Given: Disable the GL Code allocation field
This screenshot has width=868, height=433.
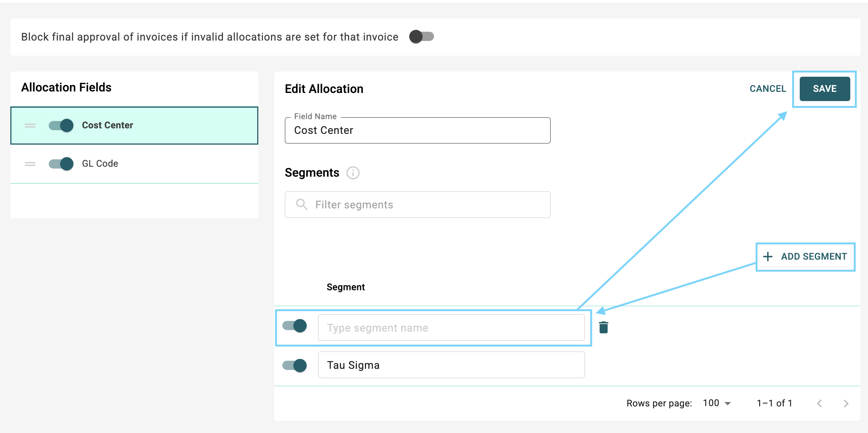Looking at the screenshot, I should coord(61,164).
